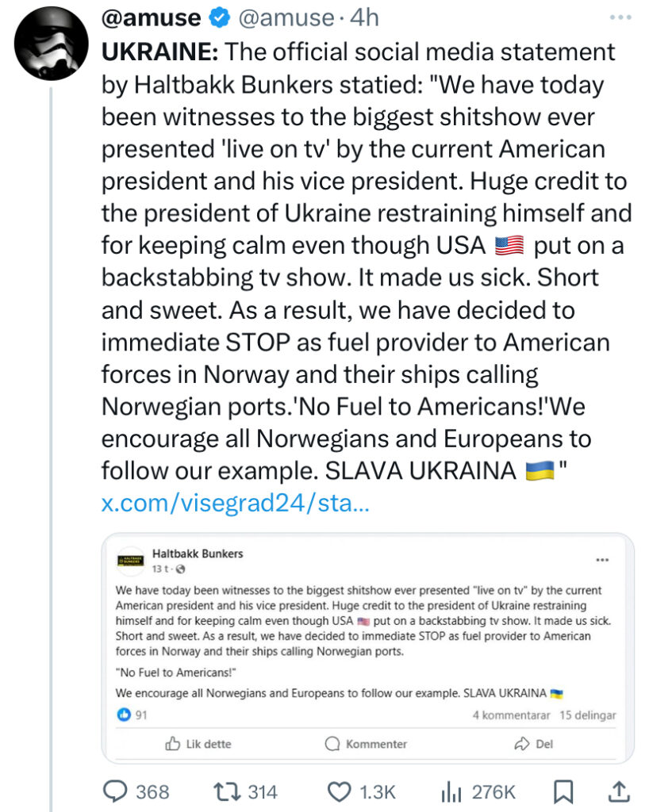649x812 pixels.
Task: Click the Kommenter button
Action: [366, 744]
